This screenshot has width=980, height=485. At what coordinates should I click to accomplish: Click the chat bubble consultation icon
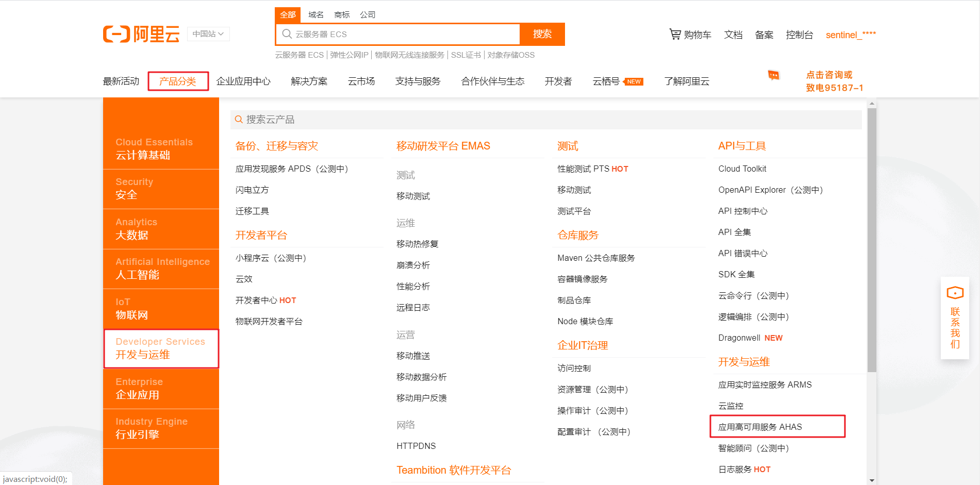point(773,76)
